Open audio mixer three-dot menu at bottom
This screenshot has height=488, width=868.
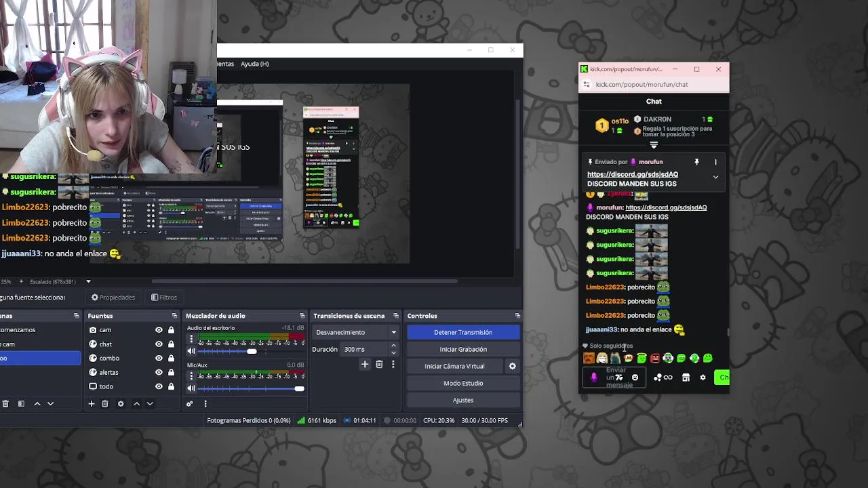coord(205,404)
